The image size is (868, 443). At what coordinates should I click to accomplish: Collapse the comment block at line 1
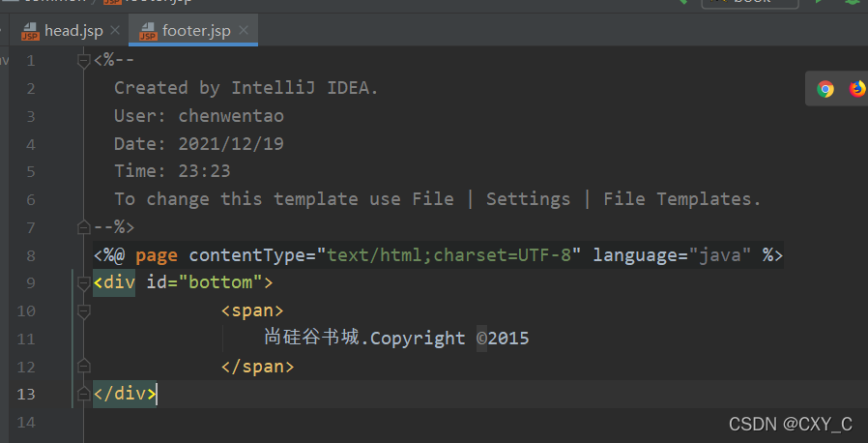tap(83, 60)
